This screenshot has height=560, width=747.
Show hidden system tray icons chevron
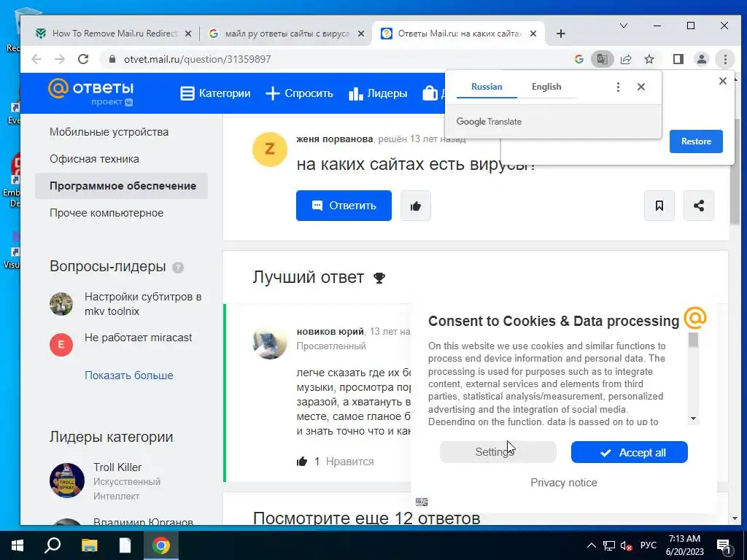[x=591, y=545]
